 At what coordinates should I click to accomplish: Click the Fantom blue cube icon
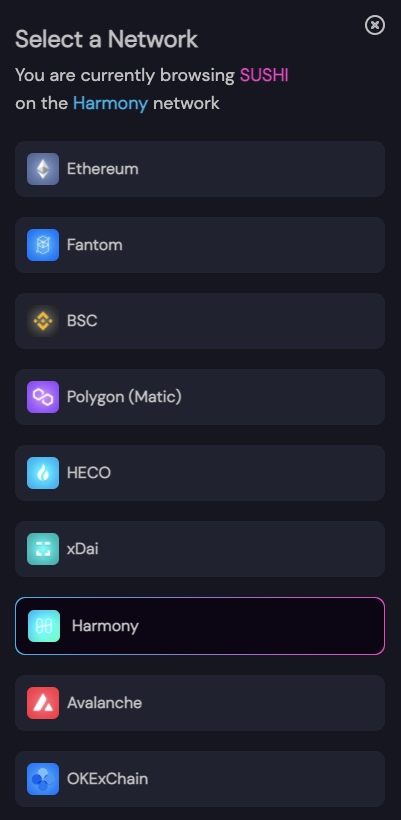click(43, 245)
